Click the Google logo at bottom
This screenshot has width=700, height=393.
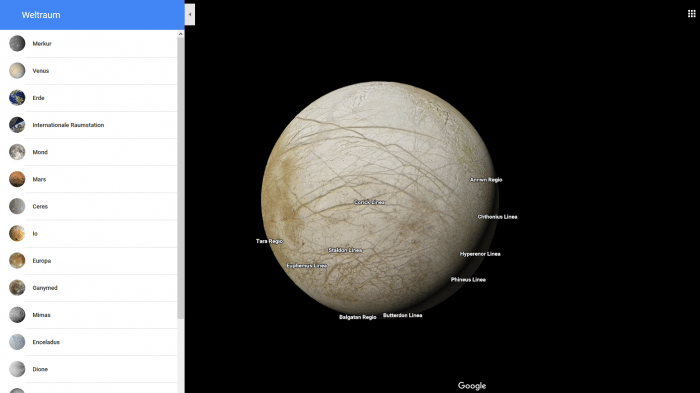(x=472, y=385)
